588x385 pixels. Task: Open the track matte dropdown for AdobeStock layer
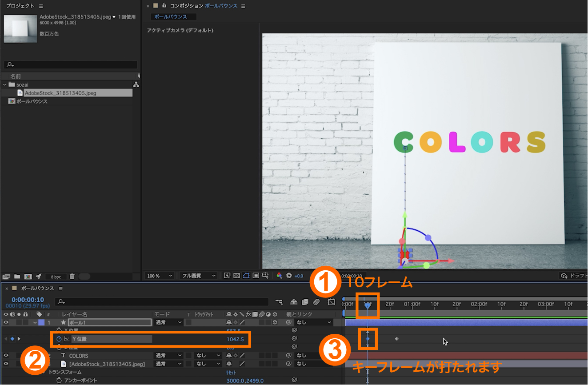click(208, 364)
